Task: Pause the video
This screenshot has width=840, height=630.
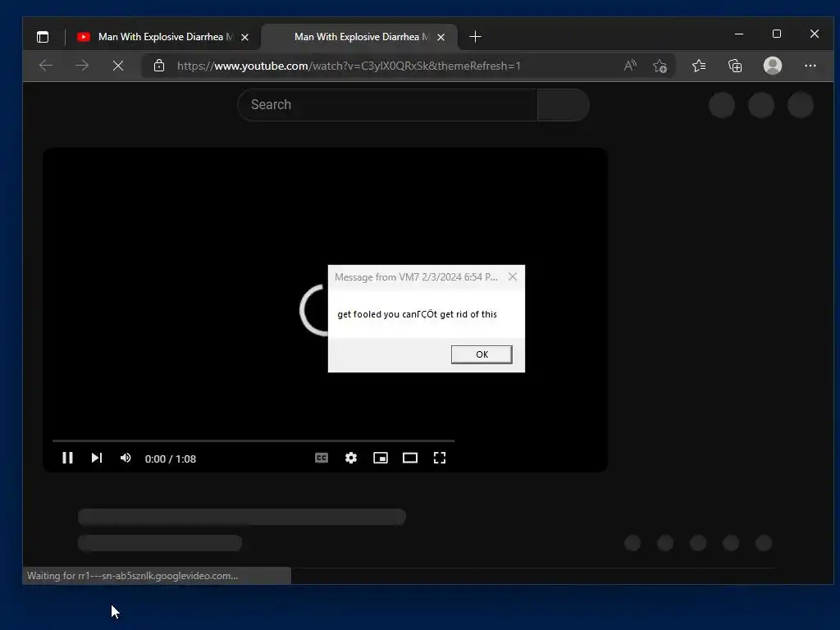Action: tap(67, 458)
